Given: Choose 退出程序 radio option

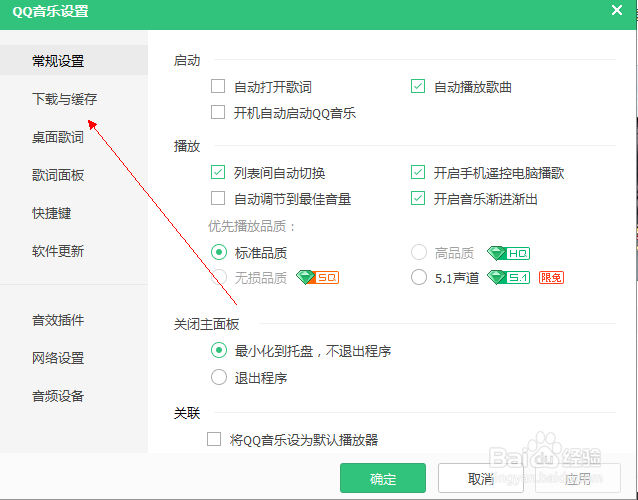Looking at the screenshot, I should pyautogui.click(x=219, y=377).
